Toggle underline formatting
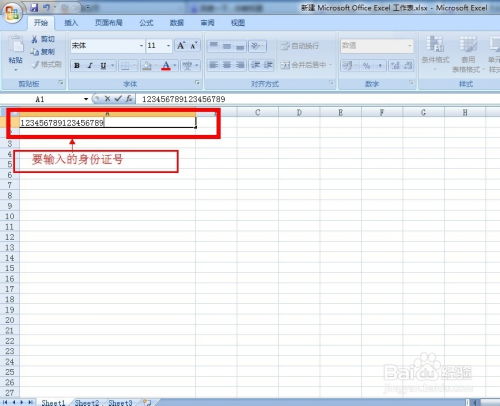Viewport: 500px width, 406px height. (103, 66)
